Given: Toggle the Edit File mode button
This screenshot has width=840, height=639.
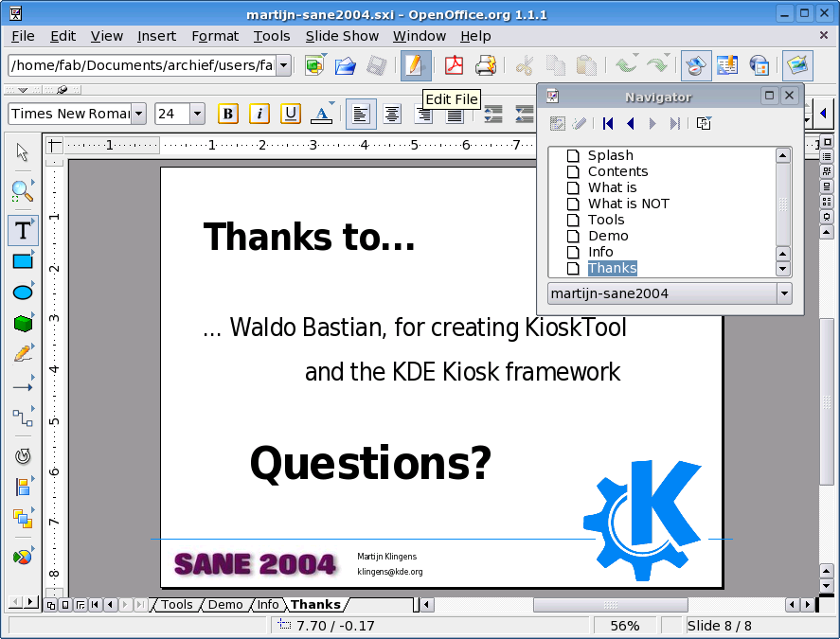Looking at the screenshot, I should (x=415, y=66).
